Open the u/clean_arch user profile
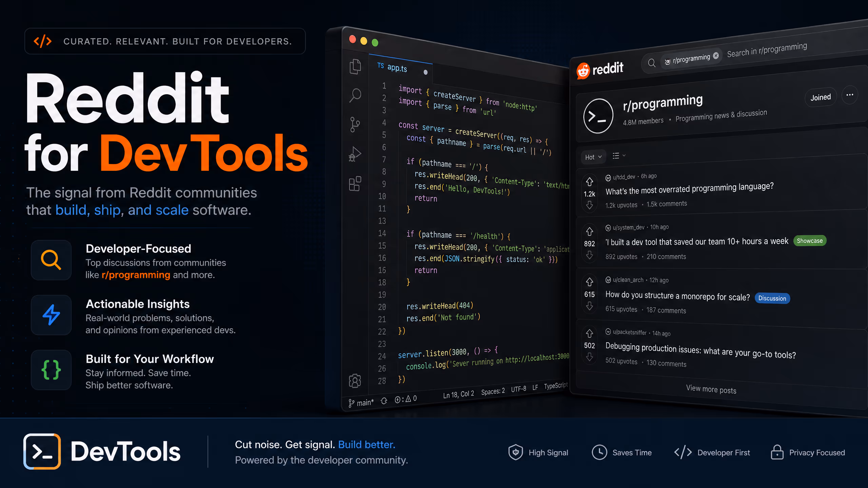This screenshot has width=868, height=488. [x=628, y=280]
